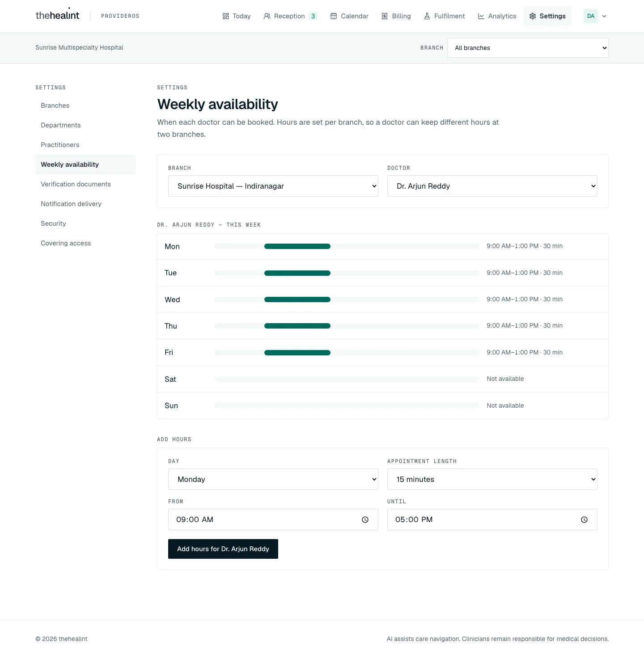Expand the account menu chevron

604,16
